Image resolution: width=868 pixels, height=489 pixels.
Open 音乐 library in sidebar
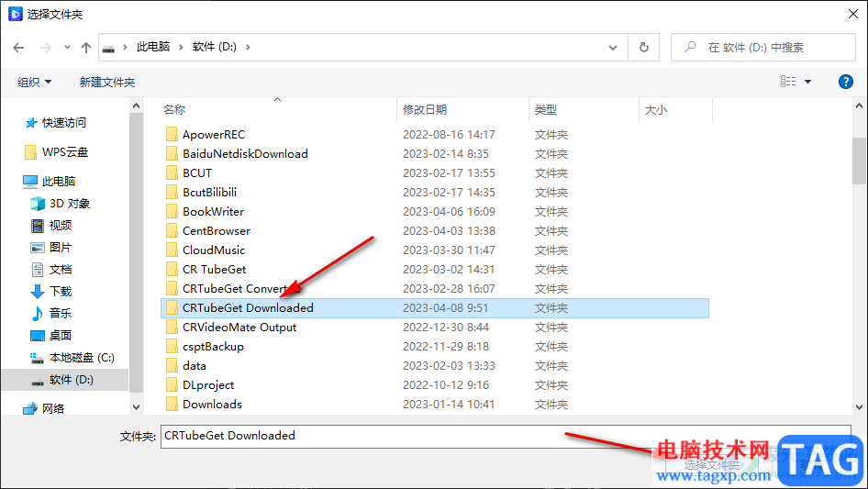pos(61,314)
